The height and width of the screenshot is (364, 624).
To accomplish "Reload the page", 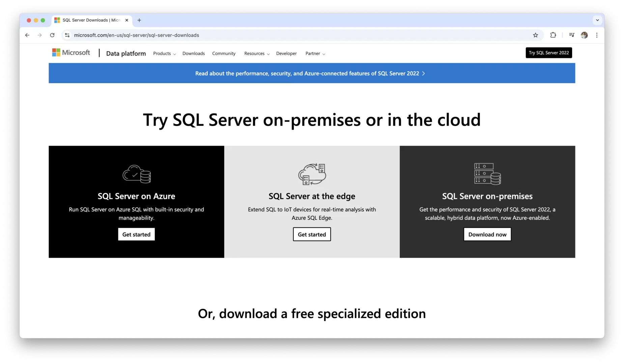I will tap(52, 35).
